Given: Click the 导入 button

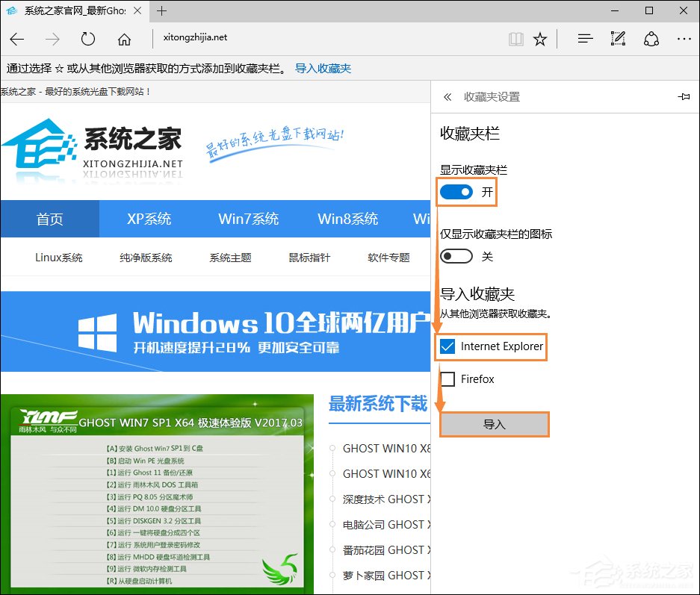Looking at the screenshot, I should (x=495, y=423).
